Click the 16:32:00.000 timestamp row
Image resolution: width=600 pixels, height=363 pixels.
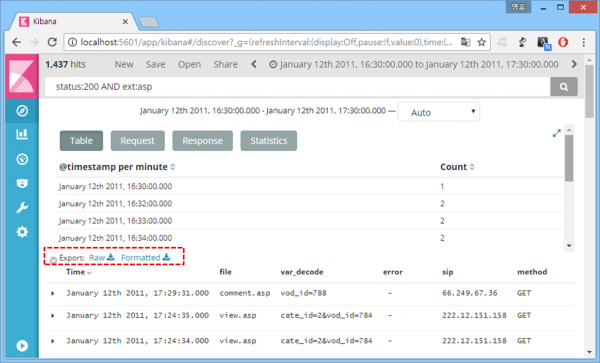pyautogui.click(x=310, y=203)
